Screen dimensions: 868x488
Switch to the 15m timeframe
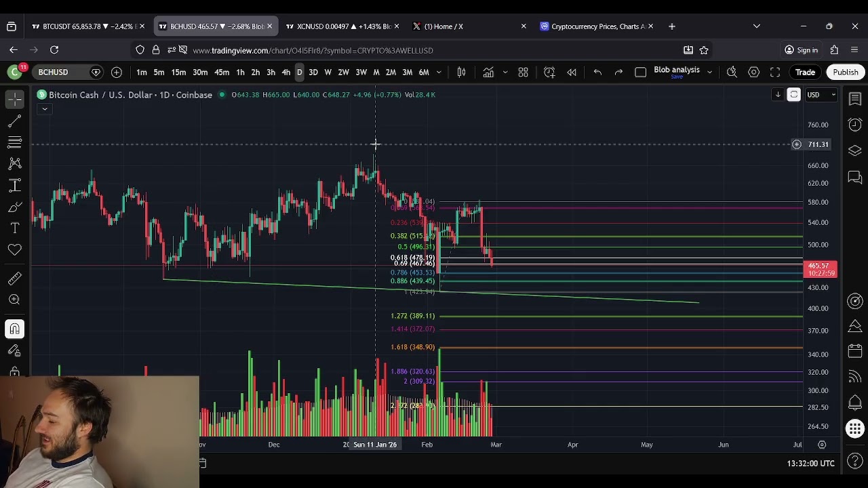178,72
